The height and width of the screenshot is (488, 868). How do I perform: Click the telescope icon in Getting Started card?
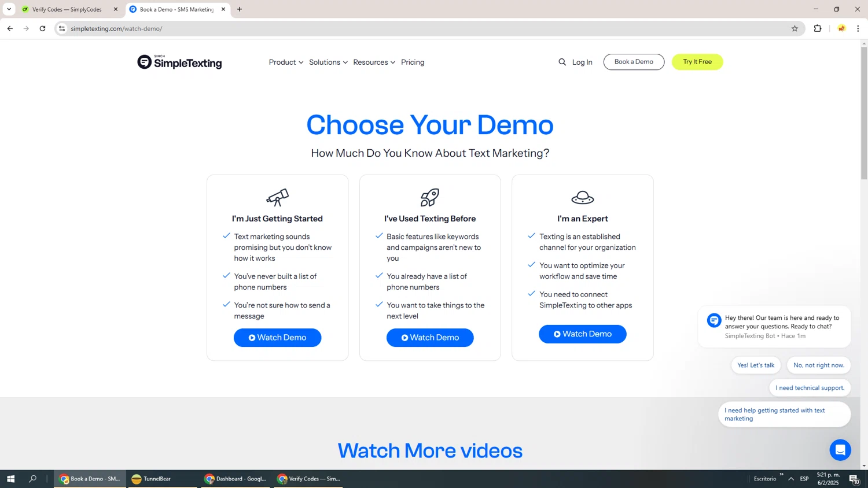point(277,197)
